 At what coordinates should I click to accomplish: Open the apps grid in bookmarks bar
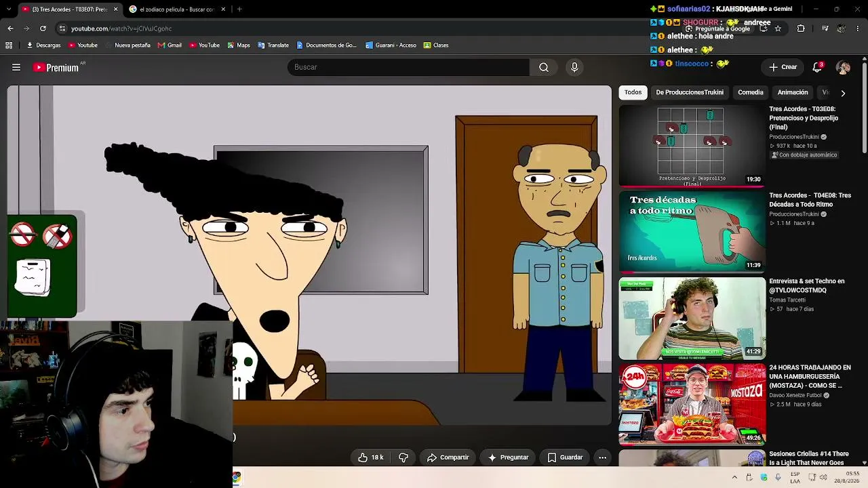(9, 45)
